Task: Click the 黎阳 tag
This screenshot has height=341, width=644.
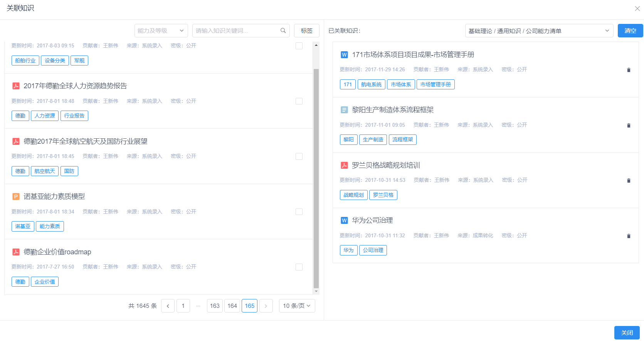Action: click(x=349, y=139)
